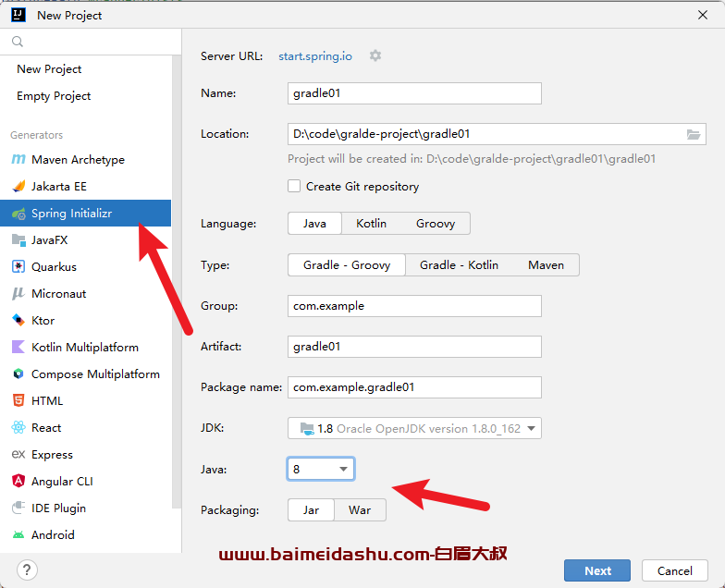Open the start.spring.io server link

[x=314, y=55]
